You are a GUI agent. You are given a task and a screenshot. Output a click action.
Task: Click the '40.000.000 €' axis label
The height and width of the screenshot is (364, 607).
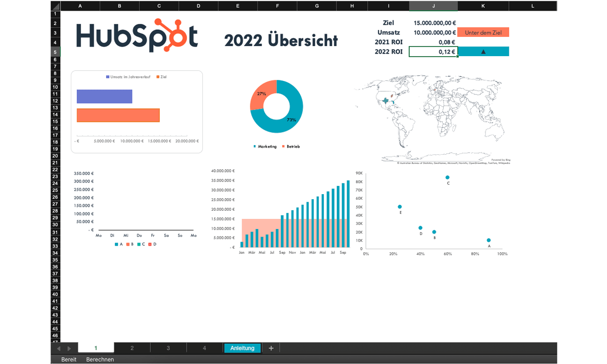(224, 171)
